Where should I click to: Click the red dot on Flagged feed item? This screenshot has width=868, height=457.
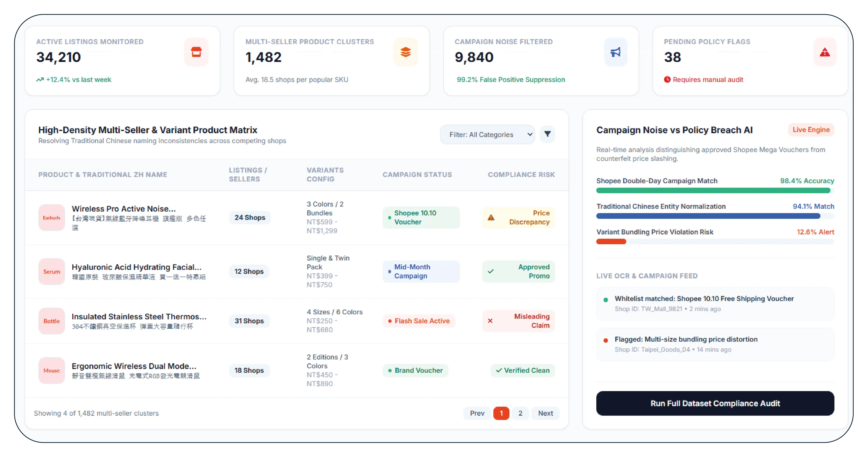[x=605, y=340]
